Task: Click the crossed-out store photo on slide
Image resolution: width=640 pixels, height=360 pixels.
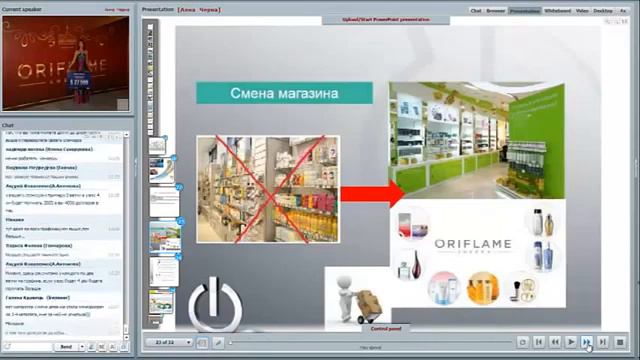Action: coord(268,189)
